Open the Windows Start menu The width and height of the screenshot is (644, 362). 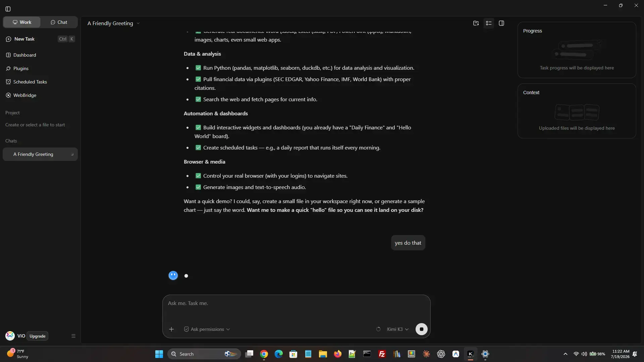pyautogui.click(x=159, y=354)
